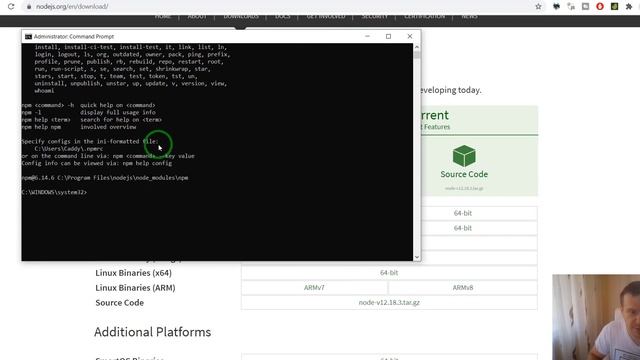This screenshot has height=360, width=640.
Task: Open the Source Code link under the cube
Action: 464,174
